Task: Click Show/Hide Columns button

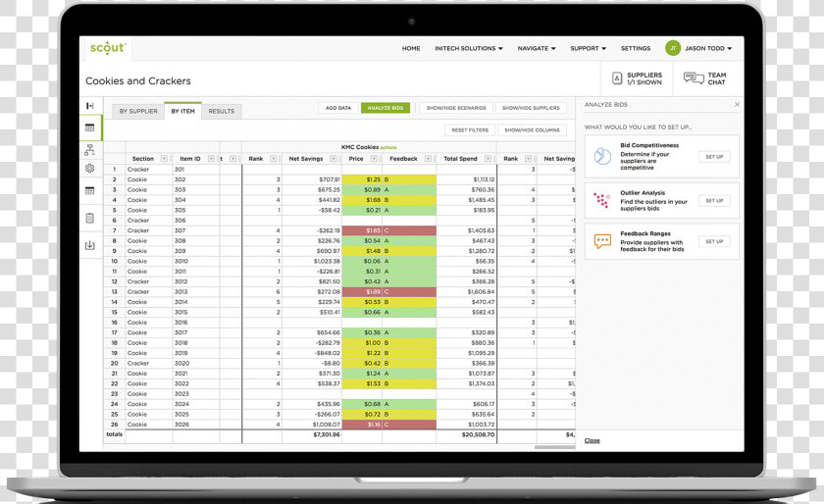Action: click(x=532, y=129)
